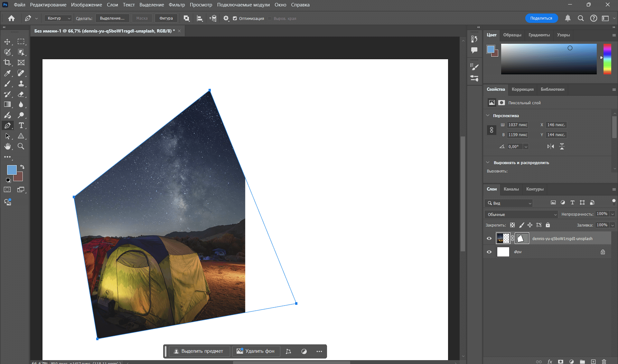Select the Move tool

[x=7, y=42]
